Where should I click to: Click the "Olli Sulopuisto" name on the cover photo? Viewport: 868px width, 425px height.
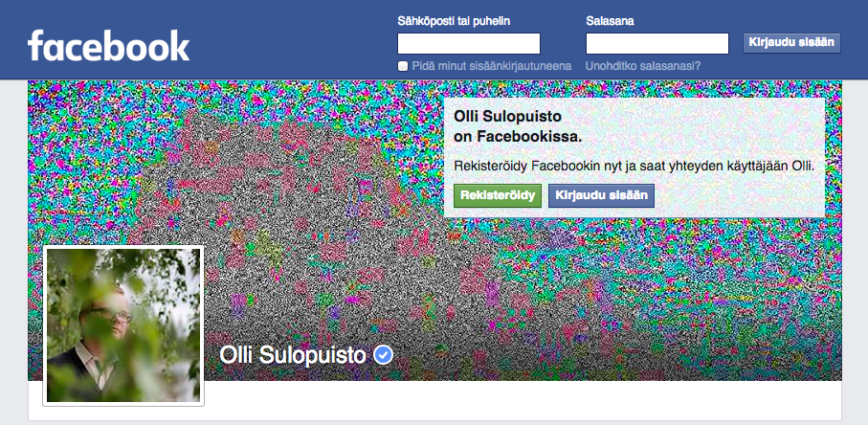pos(293,355)
